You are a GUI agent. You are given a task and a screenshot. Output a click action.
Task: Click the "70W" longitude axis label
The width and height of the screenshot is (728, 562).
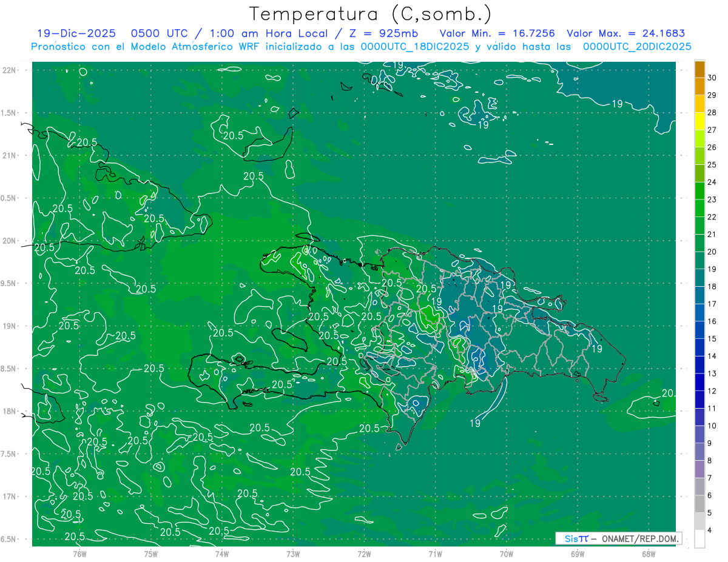point(507,554)
